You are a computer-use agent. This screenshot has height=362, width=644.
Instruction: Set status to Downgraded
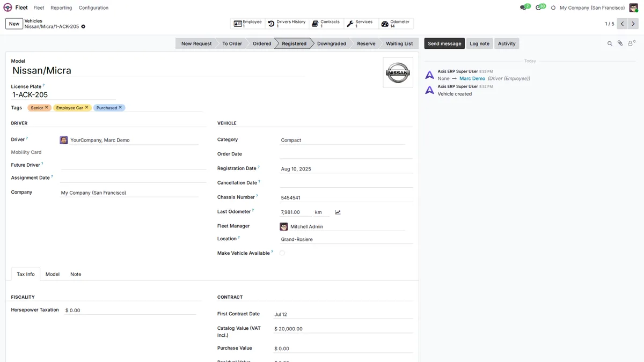click(x=332, y=43)
